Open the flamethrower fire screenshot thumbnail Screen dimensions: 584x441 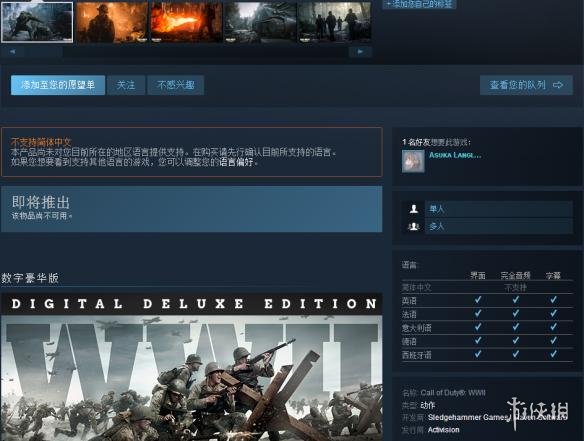(x=186, y=22)
